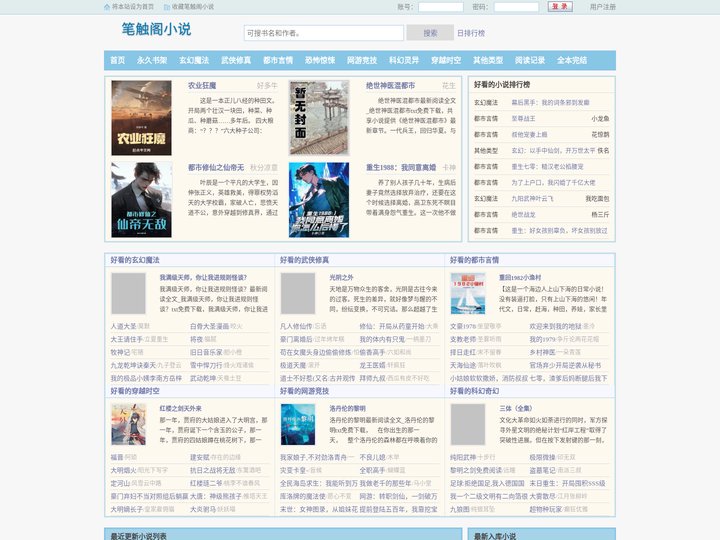Open the 用户注册 registration link
This screenshot has height=540, width=720.
[x=602, y=7]
